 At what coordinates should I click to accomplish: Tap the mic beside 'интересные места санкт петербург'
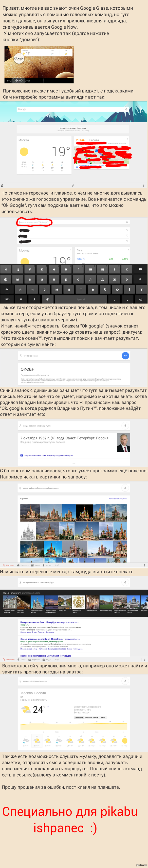point(125,582)
